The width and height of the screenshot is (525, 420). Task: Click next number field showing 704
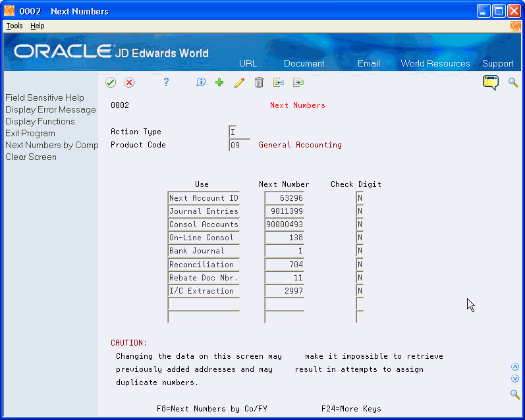pyautogui.click(x=285, y=265)
